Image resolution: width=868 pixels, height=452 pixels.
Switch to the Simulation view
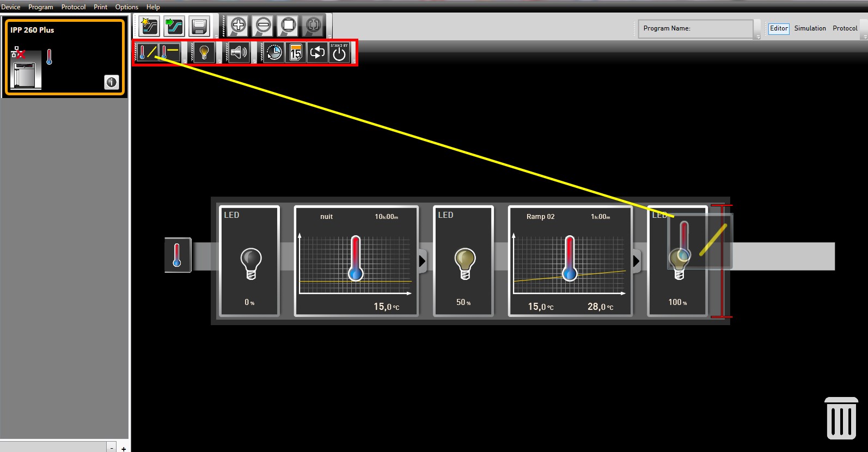810,28
